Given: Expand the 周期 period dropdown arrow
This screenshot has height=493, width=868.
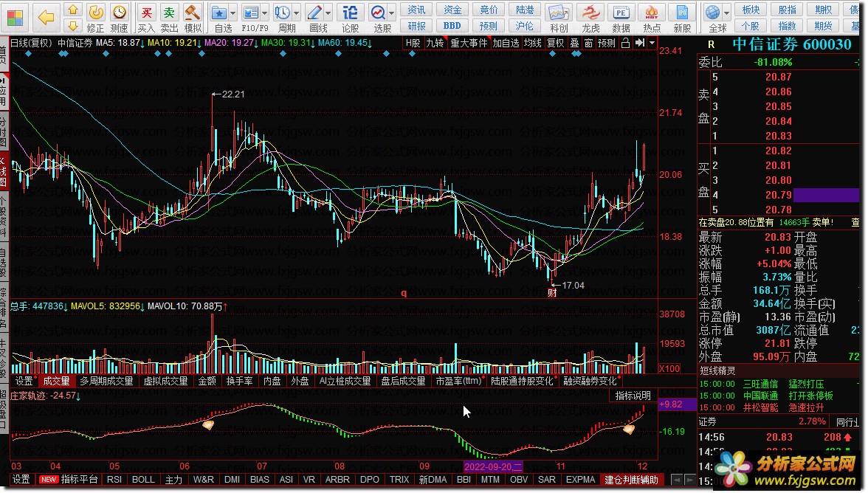Looking at the screenshot, I should pyautogui.click(x=296, y=13).
